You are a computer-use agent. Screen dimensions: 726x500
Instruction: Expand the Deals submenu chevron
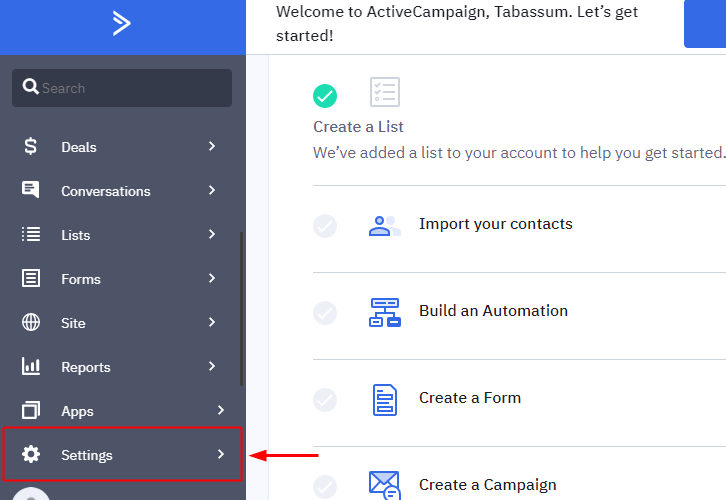pos(212,146)
